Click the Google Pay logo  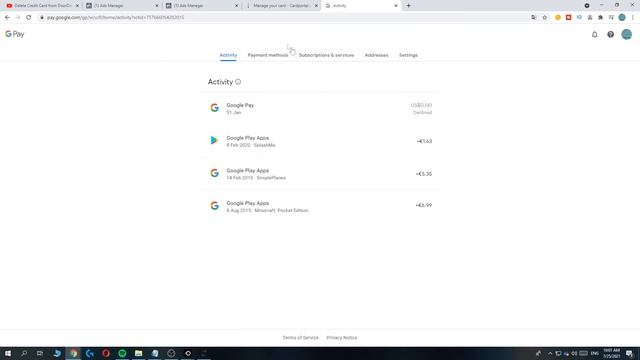[15, 34]
